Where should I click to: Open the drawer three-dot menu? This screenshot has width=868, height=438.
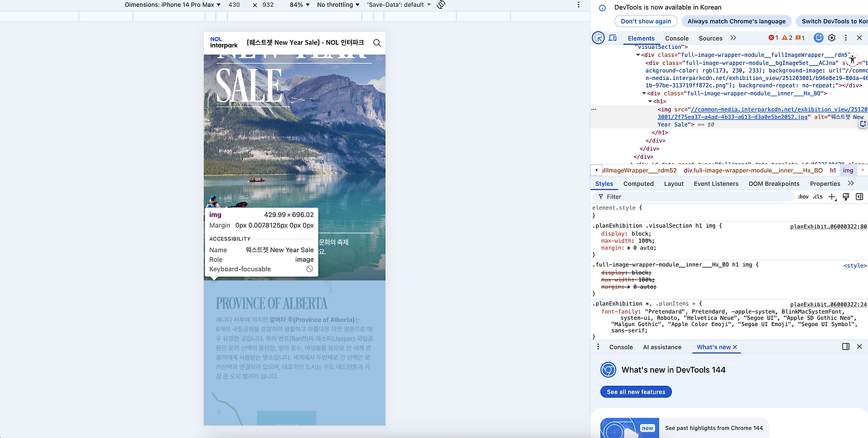(x=598, y=346)
